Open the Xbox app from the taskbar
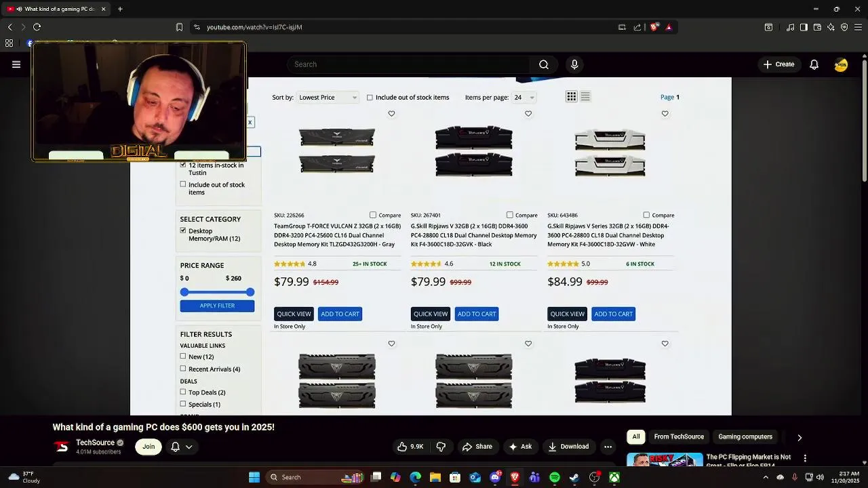The width and height of the screenshot is (868, 488). tap(614, 477)
